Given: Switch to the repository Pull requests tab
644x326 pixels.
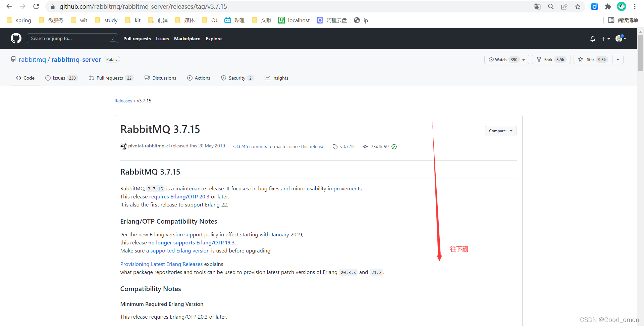Looking at the screenshot, I should [111, 78].
